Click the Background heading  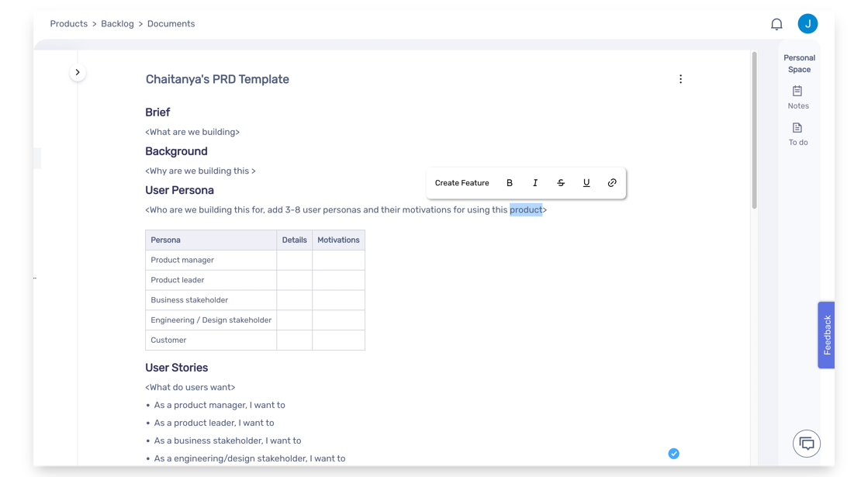pos(176,151)
